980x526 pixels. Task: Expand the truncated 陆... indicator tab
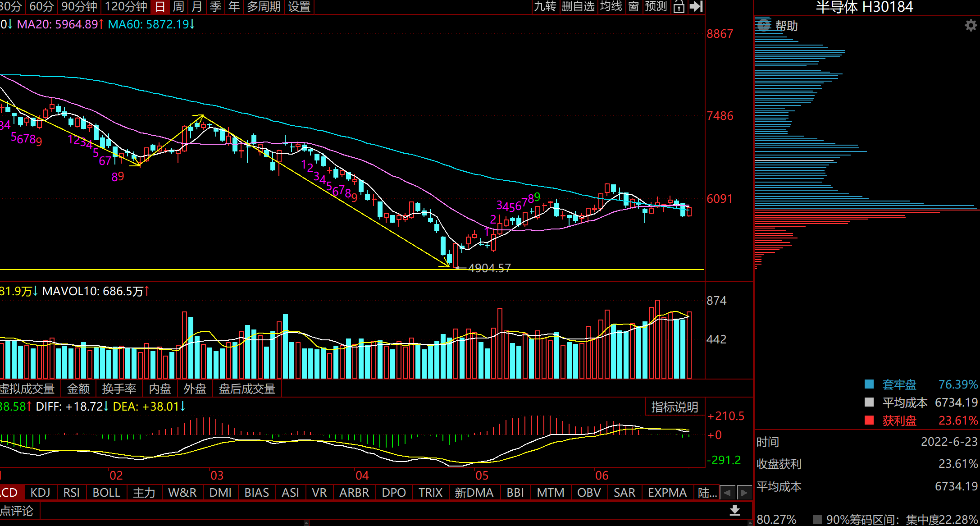pos(707,493)
